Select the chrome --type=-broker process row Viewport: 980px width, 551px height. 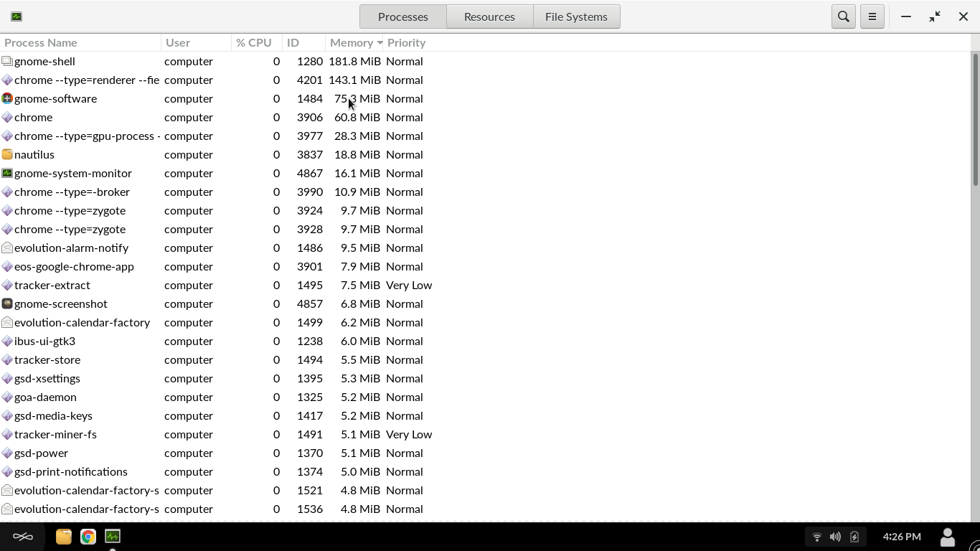(x=486, y=192)
